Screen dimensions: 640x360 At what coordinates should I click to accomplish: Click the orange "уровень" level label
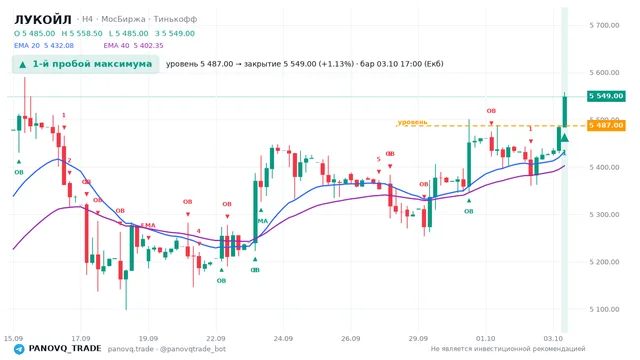pyautogui.click(x=412, y=122)
